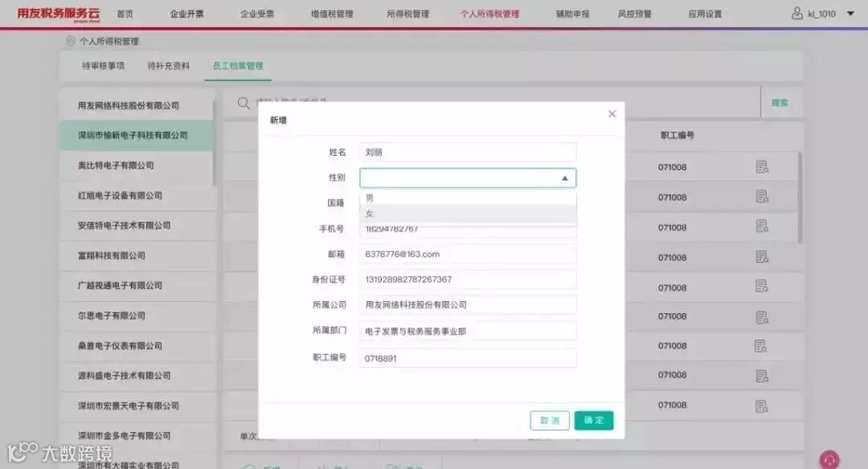Click the 职工编号 column header
The height and width of the screenshot is (469, 868).
coord(677,136)
